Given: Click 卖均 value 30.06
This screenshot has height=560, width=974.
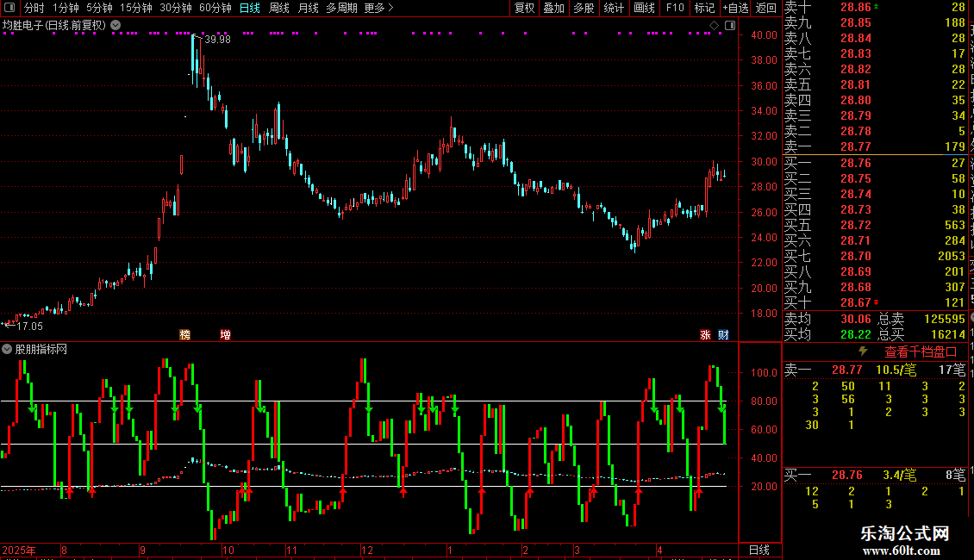Looking at the screenshot, I should (856, 319).
